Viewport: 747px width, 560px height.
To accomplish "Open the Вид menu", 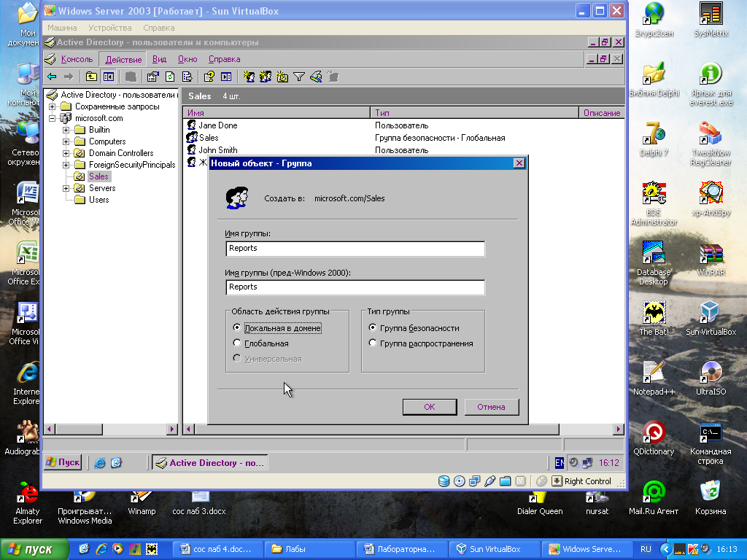I will [159, 59].
